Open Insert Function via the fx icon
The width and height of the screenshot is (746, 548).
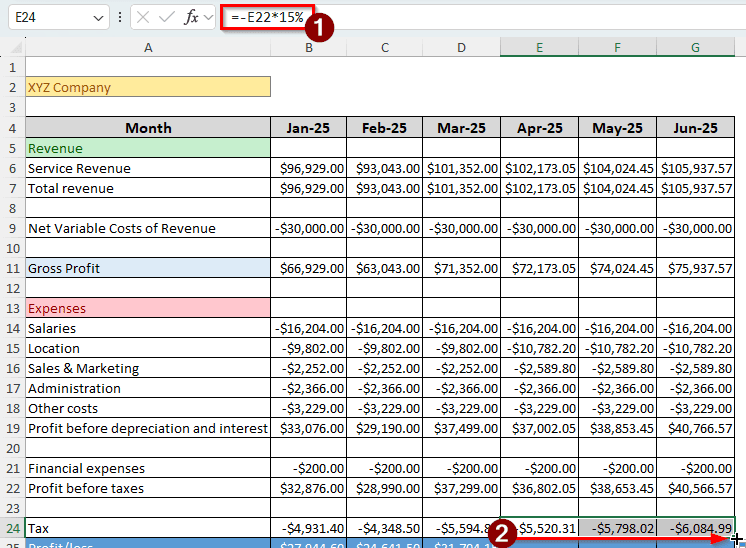191,18
